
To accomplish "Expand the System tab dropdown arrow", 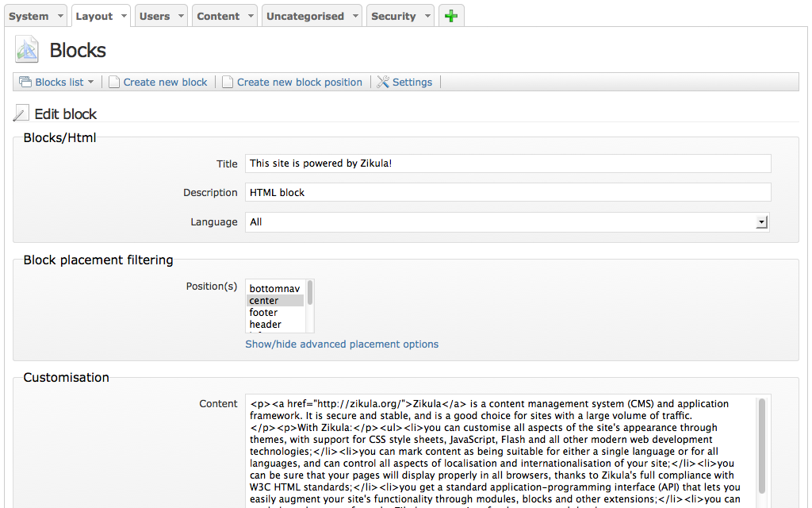I will pos(59,17).
